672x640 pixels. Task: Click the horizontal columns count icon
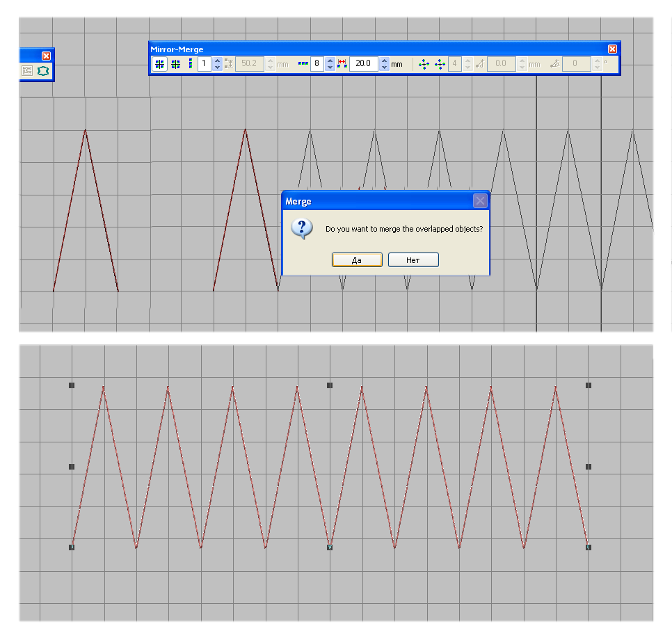(303, 63)
